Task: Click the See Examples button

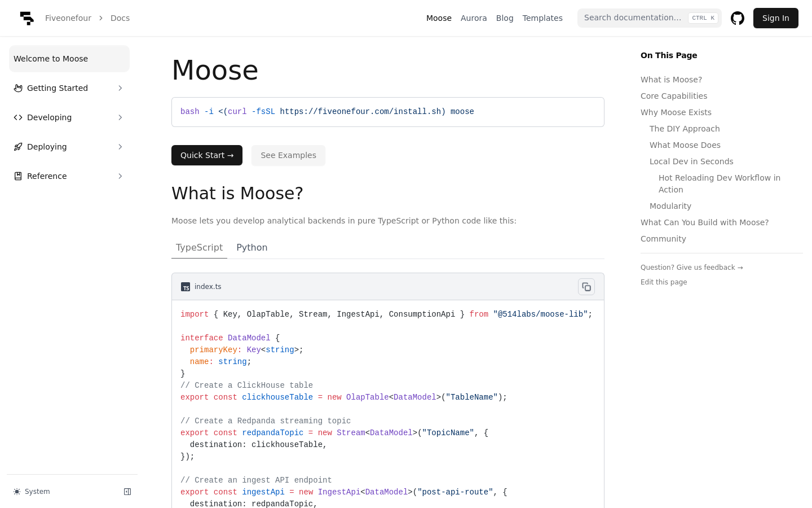Action: (x=288, y=155)
